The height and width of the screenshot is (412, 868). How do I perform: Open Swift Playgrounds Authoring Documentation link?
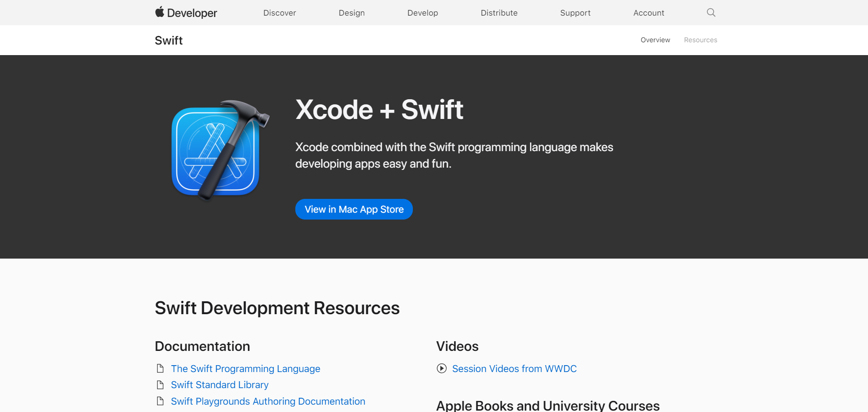(268, 401)
